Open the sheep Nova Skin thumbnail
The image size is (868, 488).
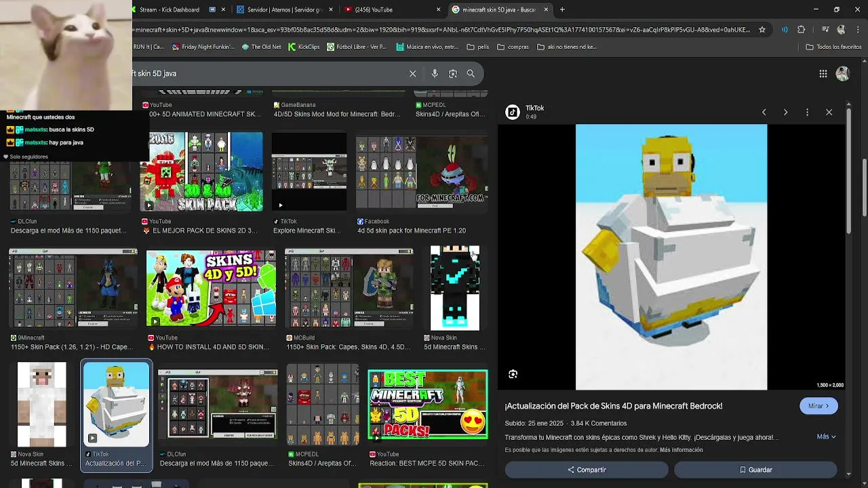pos(42,405)
